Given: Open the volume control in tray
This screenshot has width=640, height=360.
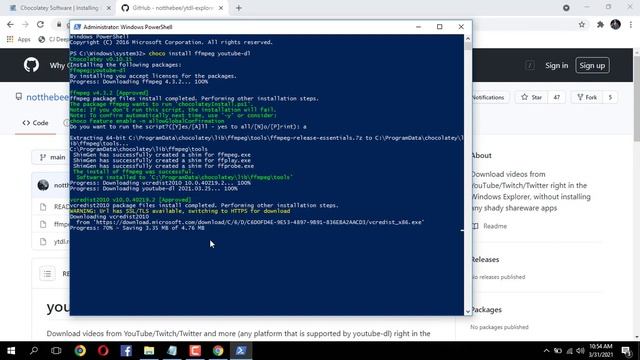Looking at the screenshot, I should click(580, 351).
